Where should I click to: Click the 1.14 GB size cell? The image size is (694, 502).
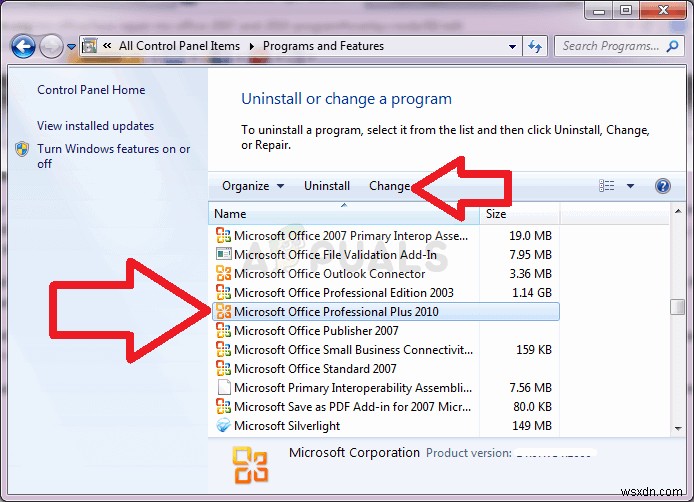tap(532, 293)
